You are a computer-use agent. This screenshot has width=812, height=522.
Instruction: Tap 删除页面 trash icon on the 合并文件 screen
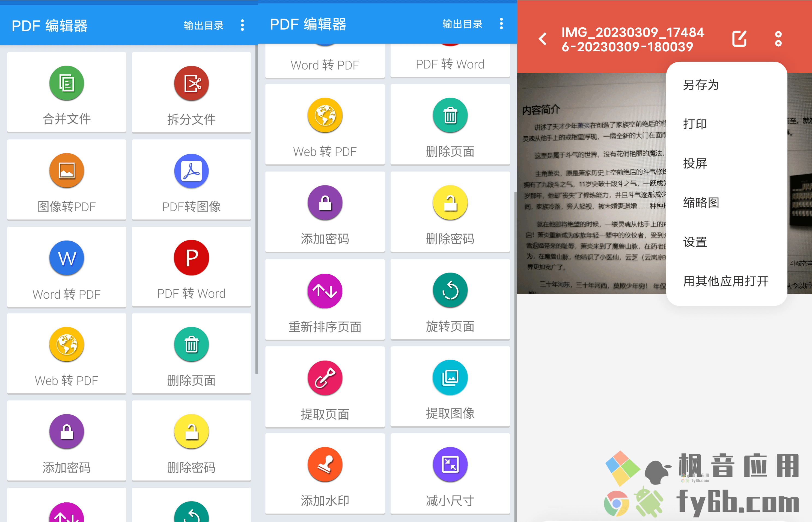(191, 345)
